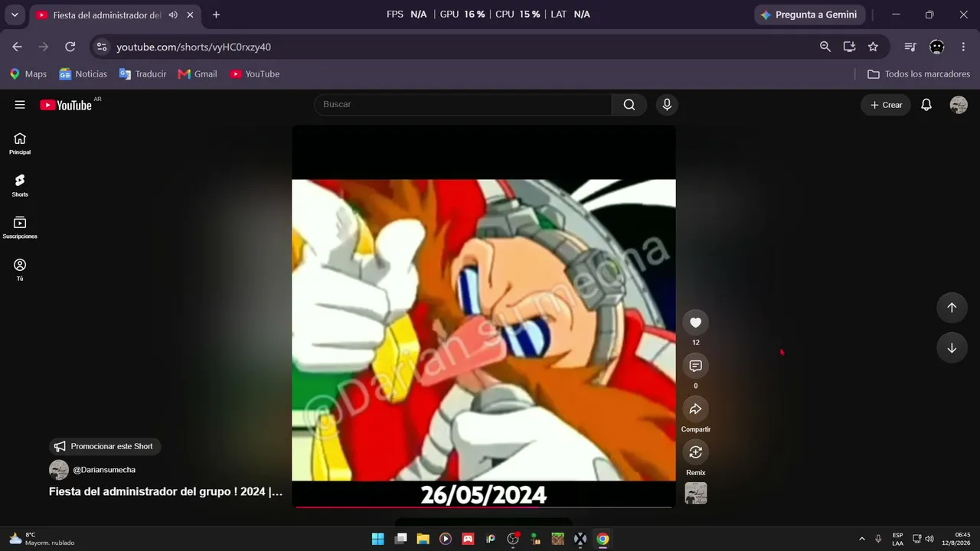Like the Short with the heart button
The height and width of the screenshot is (551, 980).
695,323
